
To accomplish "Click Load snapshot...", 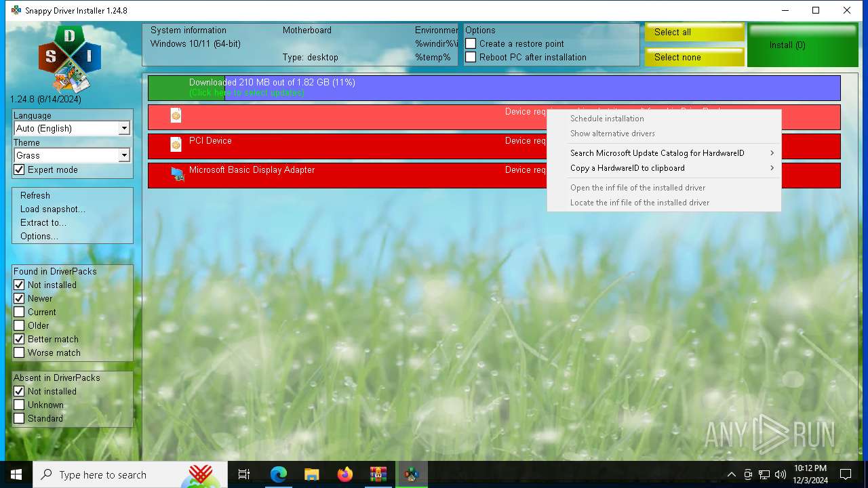I will [x=53, y=209].
